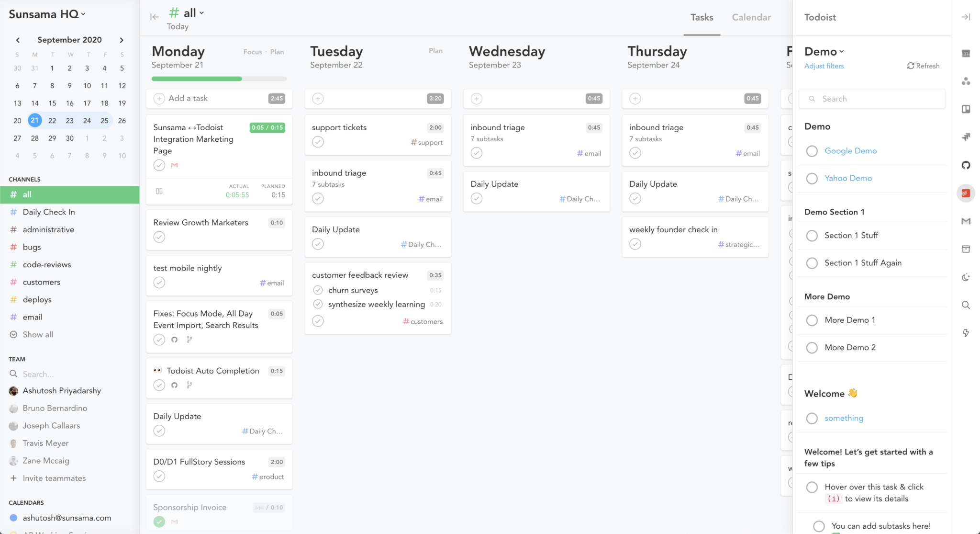Viewport: 980px width, 534px height.
Task: Open the search icon in right sidebar
Action: click(966, 305)
